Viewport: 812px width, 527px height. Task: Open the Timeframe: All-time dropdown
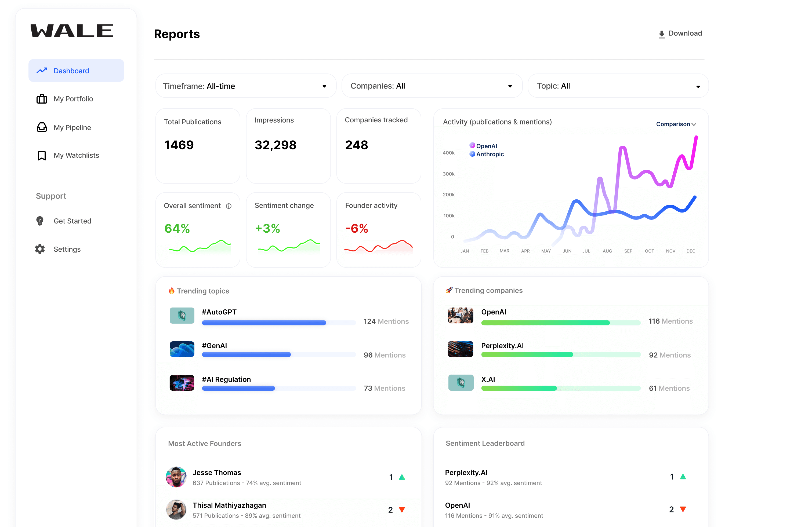(246, 86)
